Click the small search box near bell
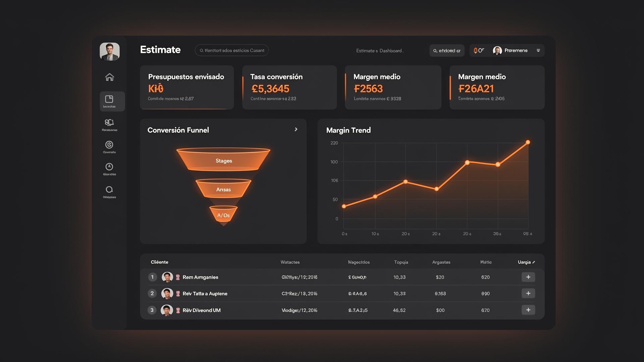Image resolution: width=644 pixels, height=362 pixels. pos(447,51)
